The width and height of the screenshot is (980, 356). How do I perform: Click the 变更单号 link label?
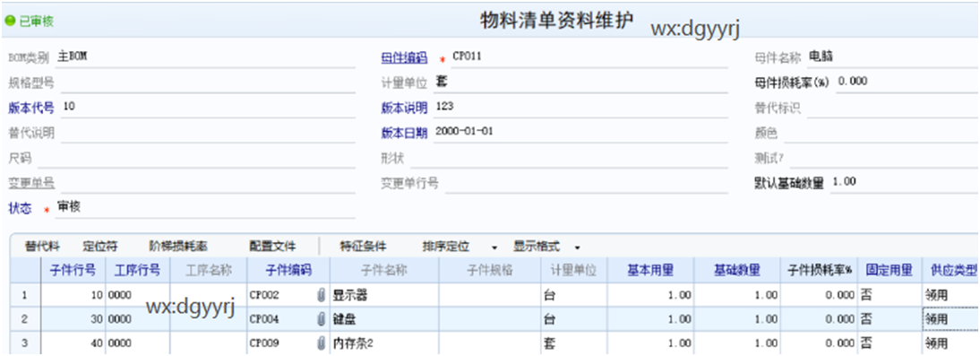31,183
